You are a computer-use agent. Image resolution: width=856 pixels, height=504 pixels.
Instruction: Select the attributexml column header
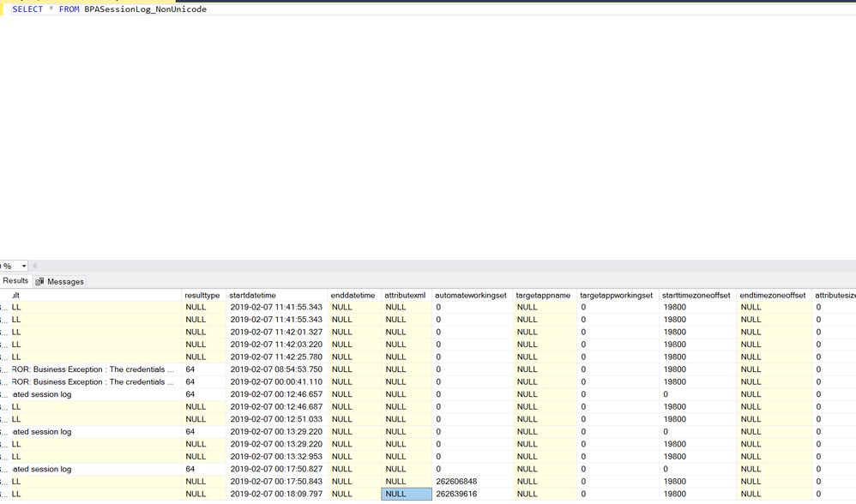pyautogui.click(x=405, y=295)
